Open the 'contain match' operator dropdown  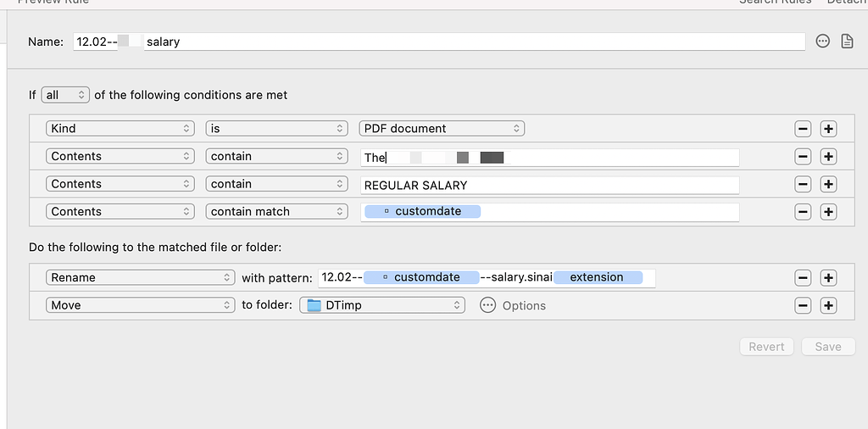pyautogui.click(x=276, y=212)
